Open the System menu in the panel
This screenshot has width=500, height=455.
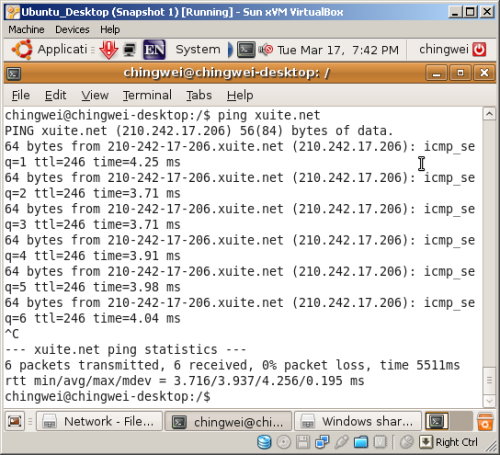pyautogui.click(x=198, y=49)
